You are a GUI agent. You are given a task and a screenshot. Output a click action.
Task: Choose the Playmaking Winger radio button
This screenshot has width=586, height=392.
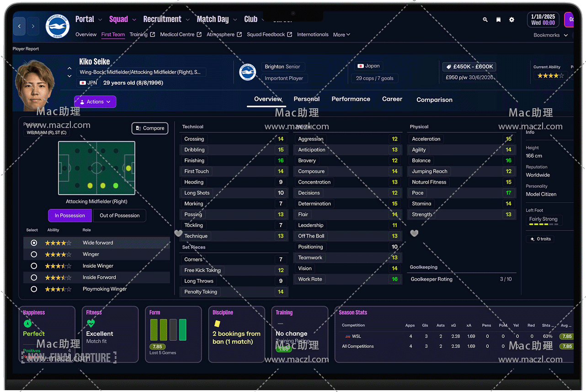click(34, 289)
